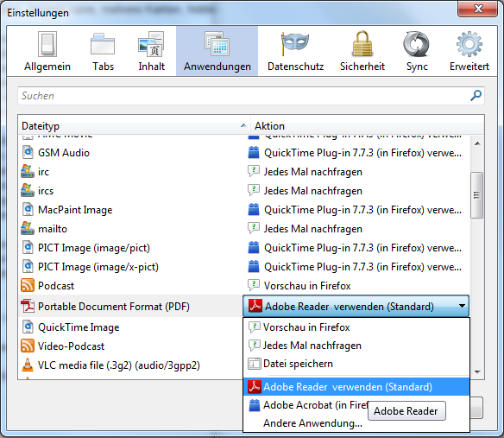This screenshot has height=438, width=504.
Task: Open the Erweitert gear tab
Action: [x=469, y=51]
